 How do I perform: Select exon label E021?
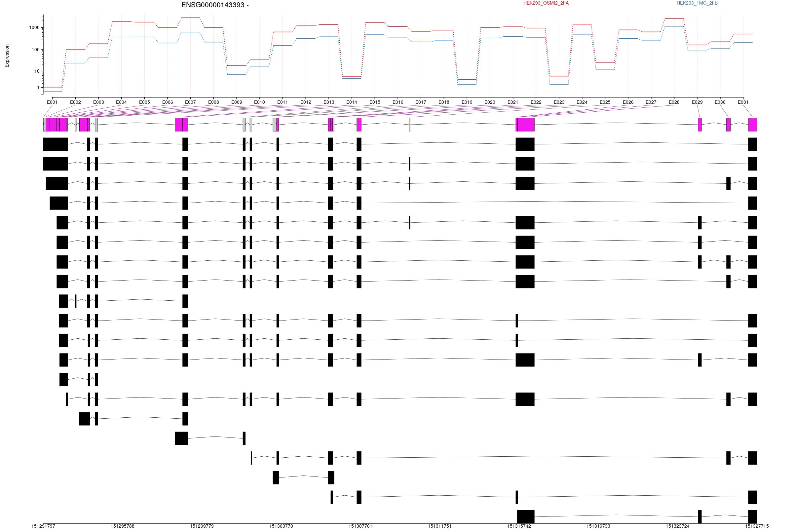[x=513, y=102]
